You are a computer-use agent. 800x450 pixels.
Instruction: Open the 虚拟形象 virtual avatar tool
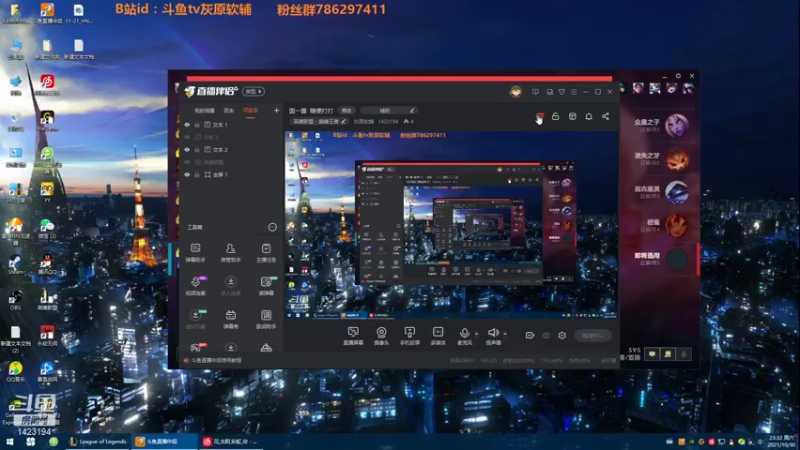click(x=195, y=319)
